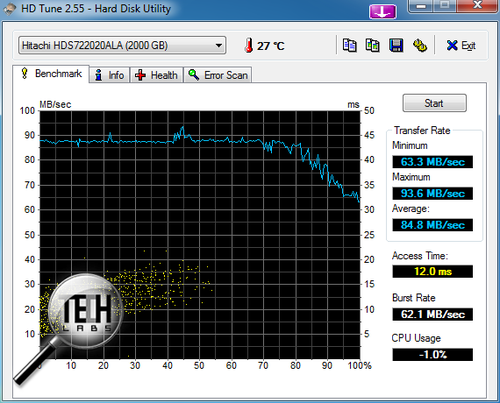Click the save screenshot floppy icon
The image size is (500, 403).
tap(396, 45)
